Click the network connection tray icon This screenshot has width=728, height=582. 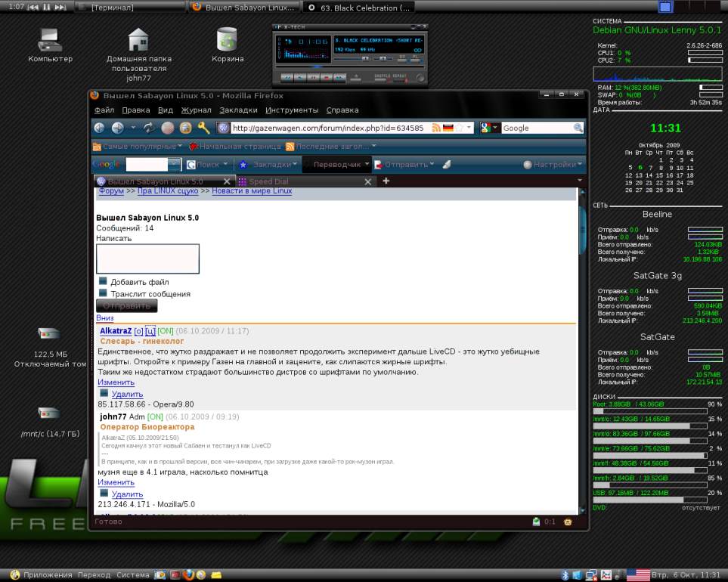pyautogui.click(x=591, y=575)
